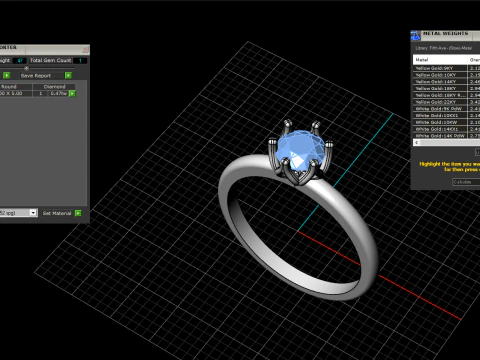Select the gem quantity cell showing 1
The image size is (480, 360).
41,94
